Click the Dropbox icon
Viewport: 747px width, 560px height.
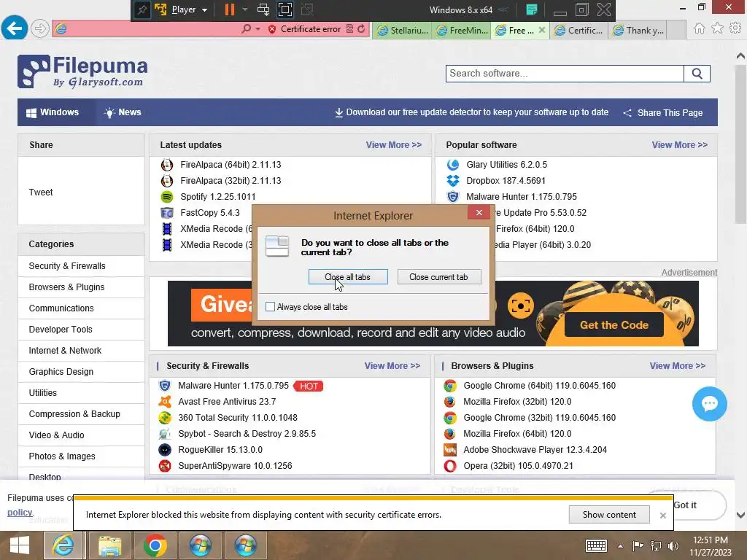[x=452, y=181]
